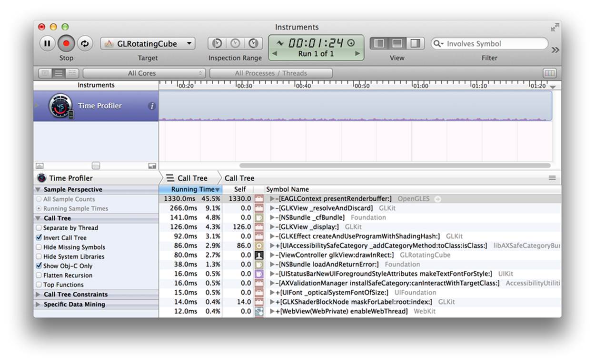595x364 pixels.
Task: Click library icon for UIAccessibilitySafeCategory row
Action: [x=259, y=246]
